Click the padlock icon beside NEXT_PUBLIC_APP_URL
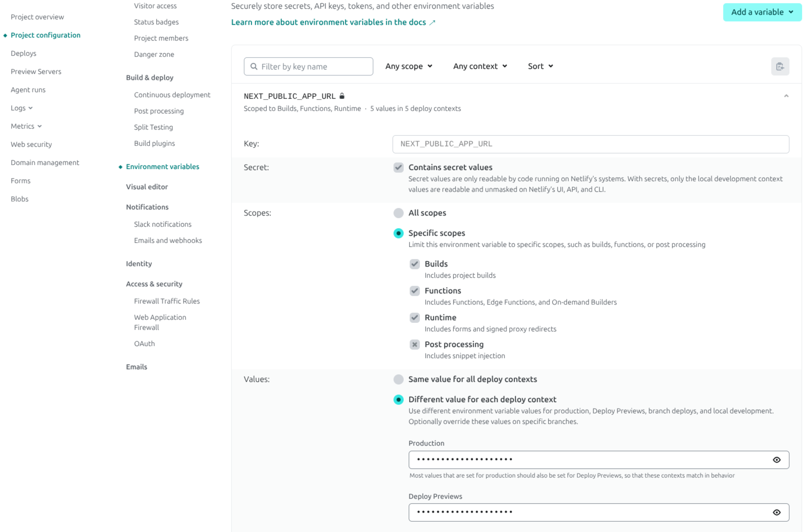 click(342, 96)
